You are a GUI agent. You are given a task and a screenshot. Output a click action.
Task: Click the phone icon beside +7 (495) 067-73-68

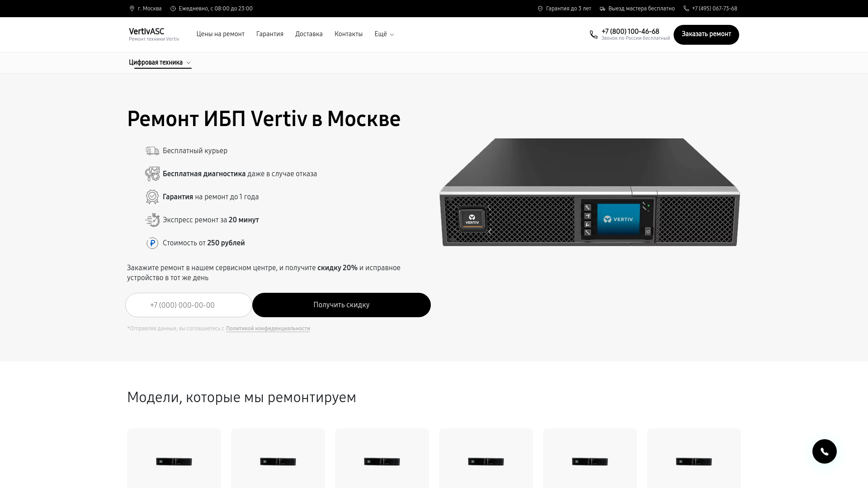(686, 9)
